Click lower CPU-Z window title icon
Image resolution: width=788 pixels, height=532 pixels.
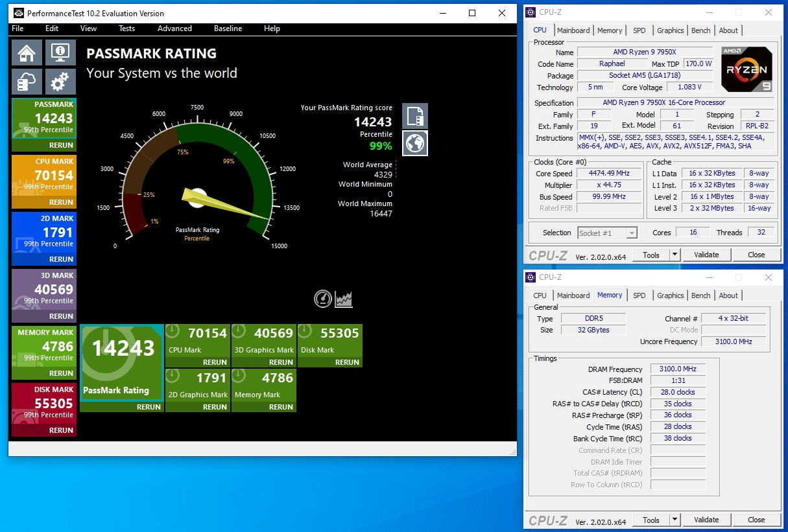tap(531, 277)
